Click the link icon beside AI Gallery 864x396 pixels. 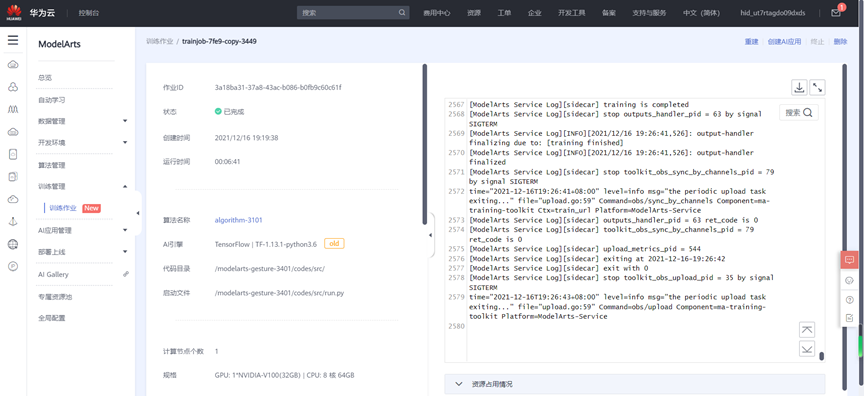click(x=126, y=274)
